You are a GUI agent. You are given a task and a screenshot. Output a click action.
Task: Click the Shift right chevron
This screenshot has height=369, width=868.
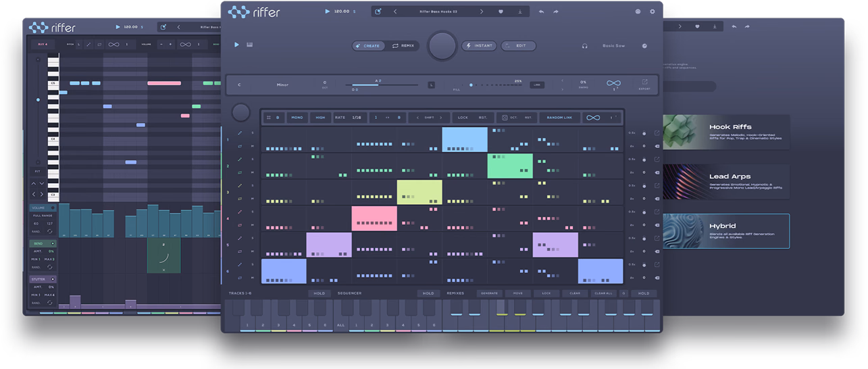pyautogui.click(x=441, y=118)
